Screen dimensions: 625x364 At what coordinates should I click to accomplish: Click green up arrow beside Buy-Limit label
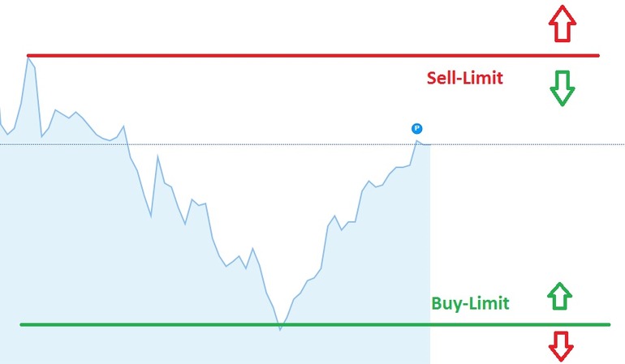pos(559,296)
